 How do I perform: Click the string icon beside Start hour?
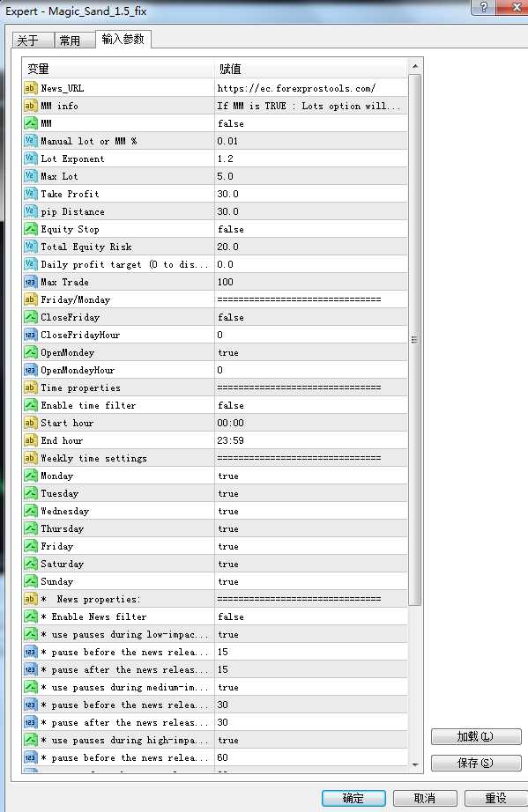pos(31,423)
